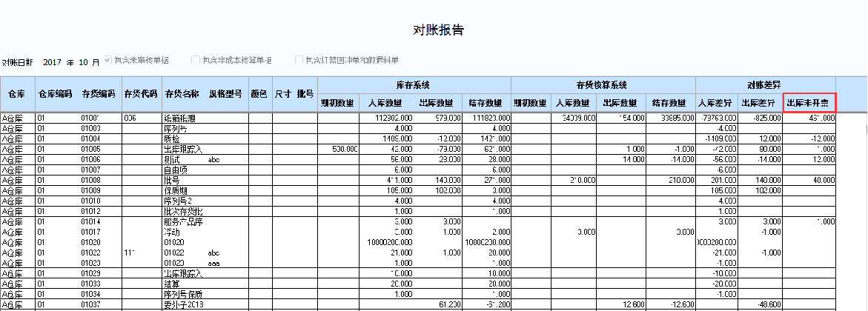This screenshot has width=868, height=311.
Task: Check the 包含红蓝回冲单和假退料单 option
Action: pyautogui.click(x=299, y=60)
